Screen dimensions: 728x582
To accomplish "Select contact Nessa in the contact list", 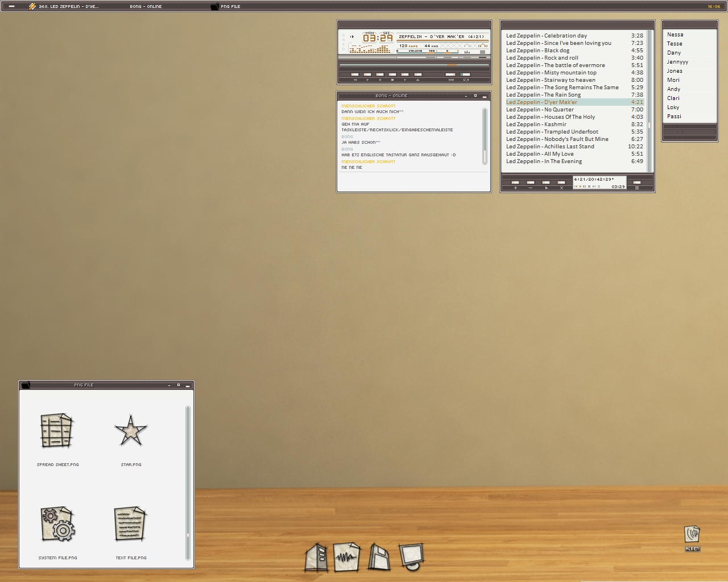I will (x=675, y=35).
